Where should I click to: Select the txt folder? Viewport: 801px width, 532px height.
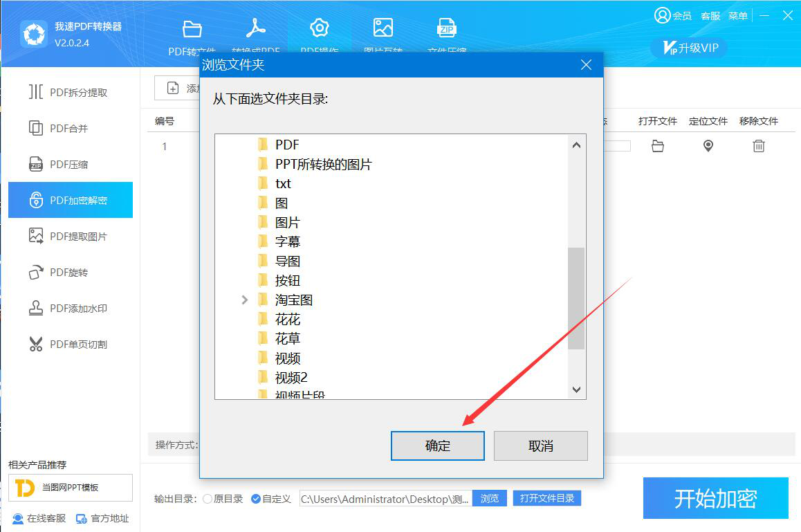pos(283,184)
